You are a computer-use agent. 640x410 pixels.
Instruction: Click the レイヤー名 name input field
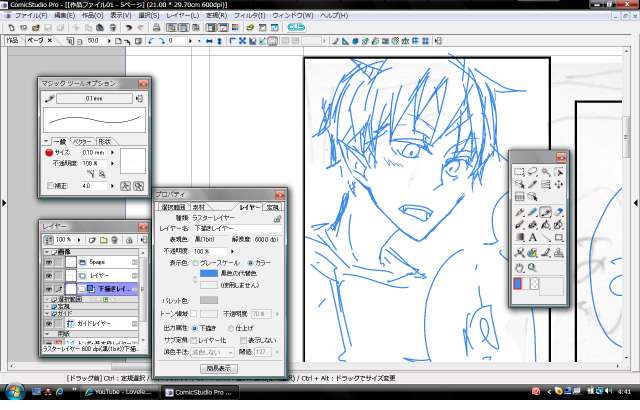tap(238, 228)
